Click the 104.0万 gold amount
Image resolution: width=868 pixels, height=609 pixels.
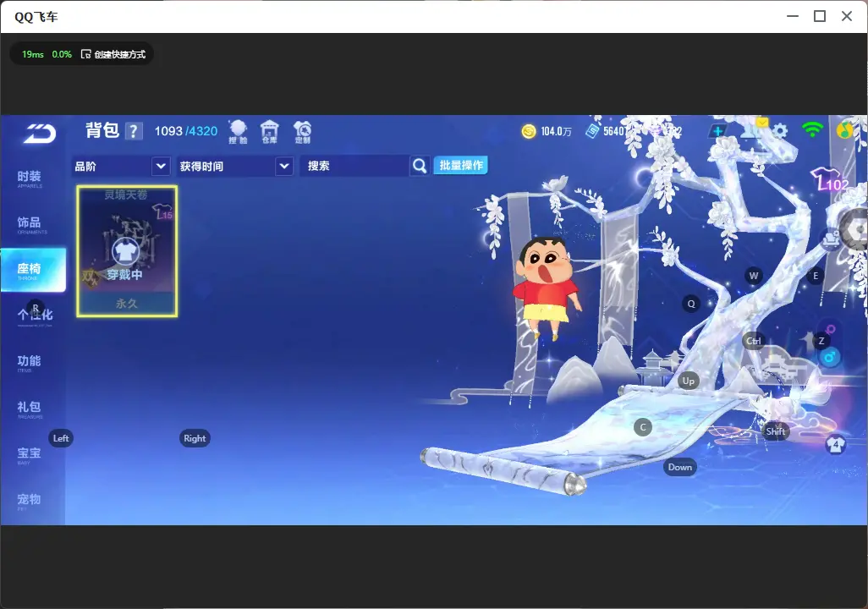click(x=556, y=131)
